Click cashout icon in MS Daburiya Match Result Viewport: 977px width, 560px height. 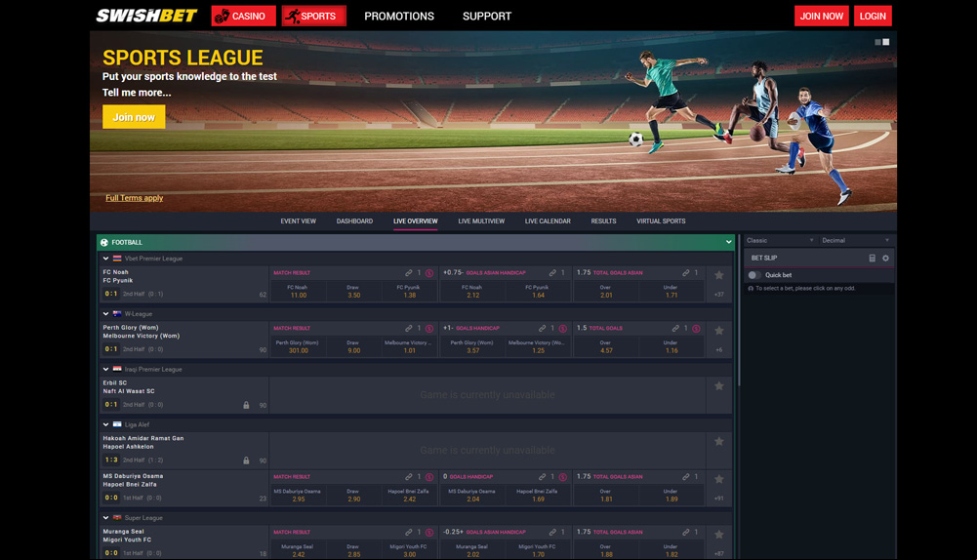[429, 476]
